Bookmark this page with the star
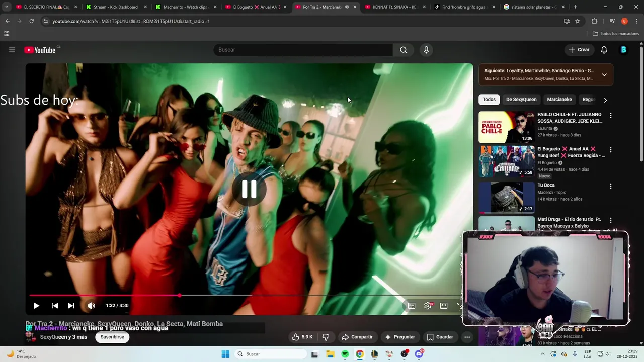The image size is (644, 362). (x=578, y=21)
